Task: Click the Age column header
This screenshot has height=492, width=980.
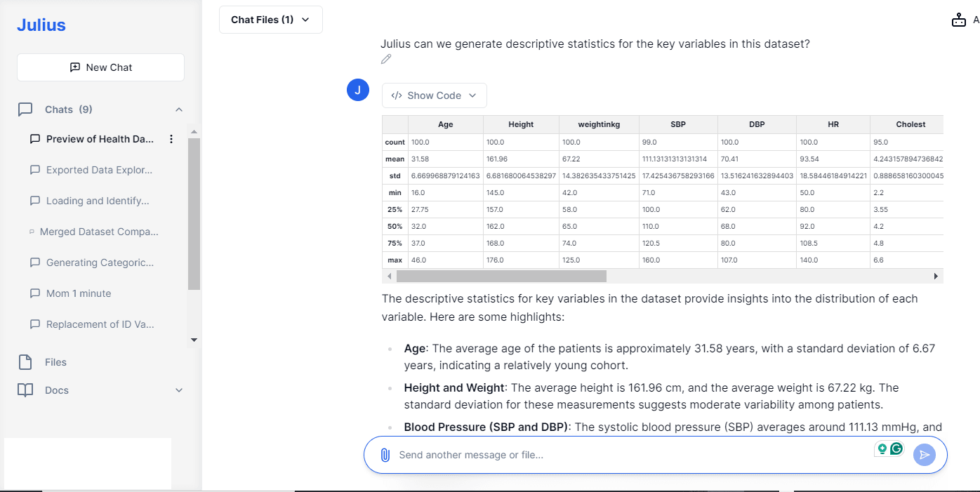Action: [x=446, y=124]
